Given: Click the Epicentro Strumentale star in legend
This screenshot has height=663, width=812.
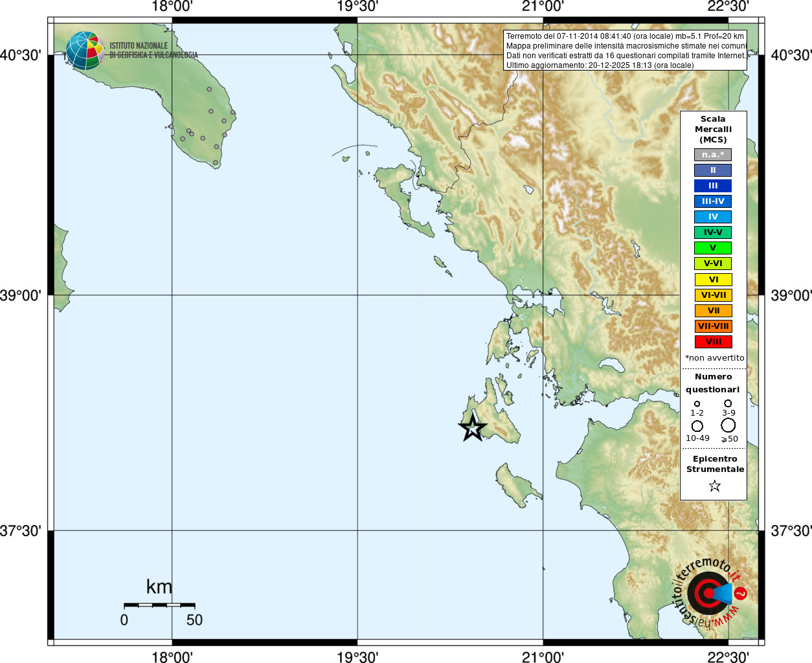Looking at the screenshot, I should (x=715, y=486).
